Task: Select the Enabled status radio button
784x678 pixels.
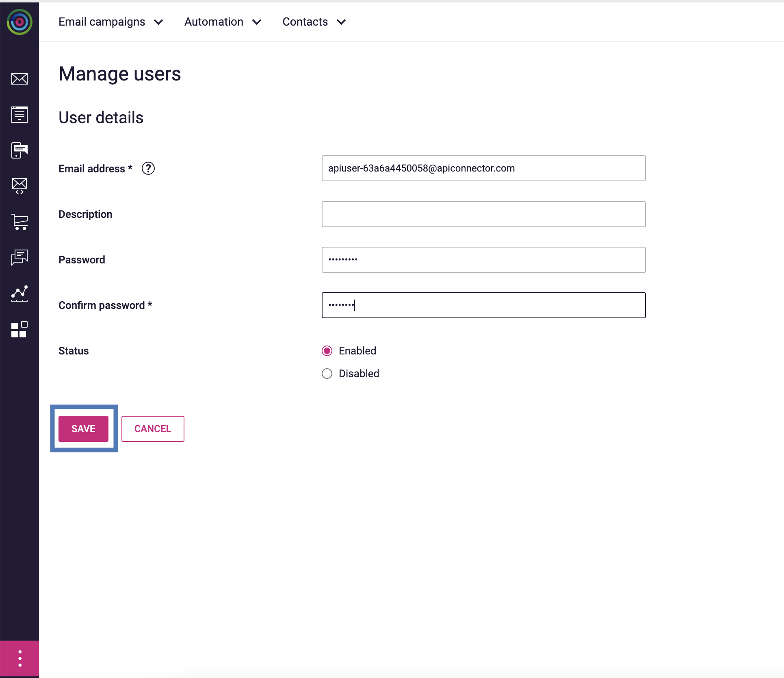Action: (x=327, y=351)
